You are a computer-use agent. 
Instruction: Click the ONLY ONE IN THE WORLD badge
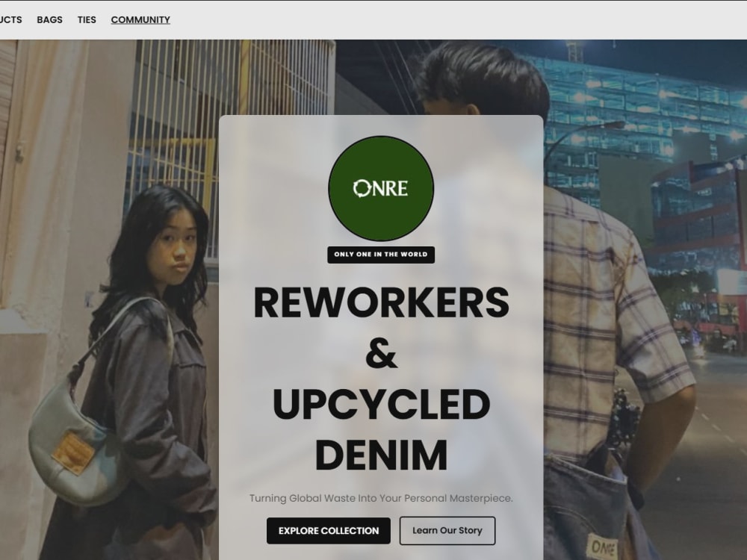coord(381,255)
